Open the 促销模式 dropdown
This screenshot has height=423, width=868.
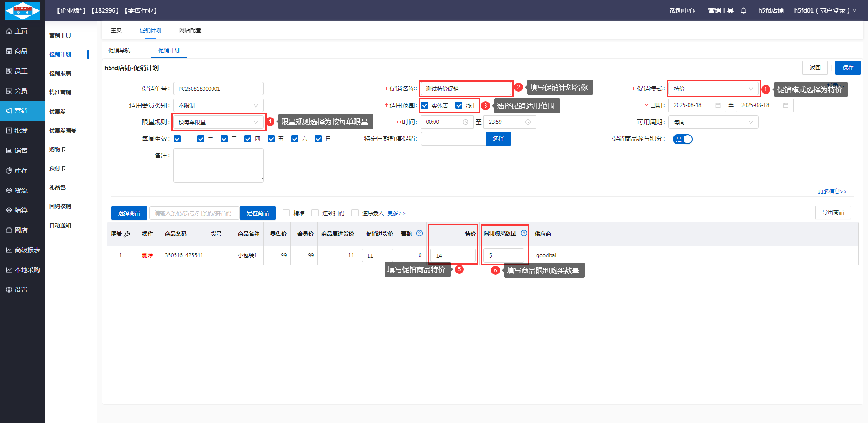pos(713,89)
